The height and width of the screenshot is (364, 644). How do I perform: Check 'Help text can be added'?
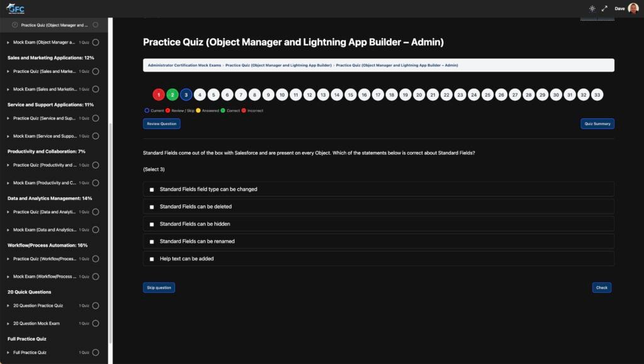point(152,259)
